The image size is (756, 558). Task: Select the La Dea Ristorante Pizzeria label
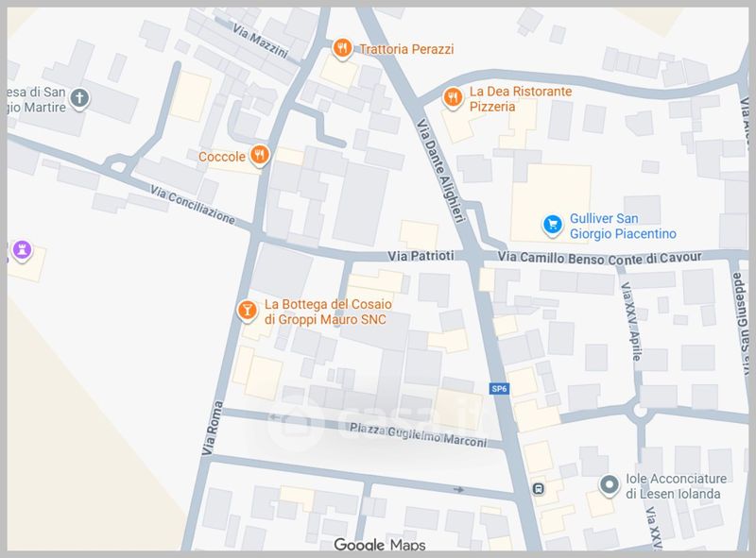point(521,99)
